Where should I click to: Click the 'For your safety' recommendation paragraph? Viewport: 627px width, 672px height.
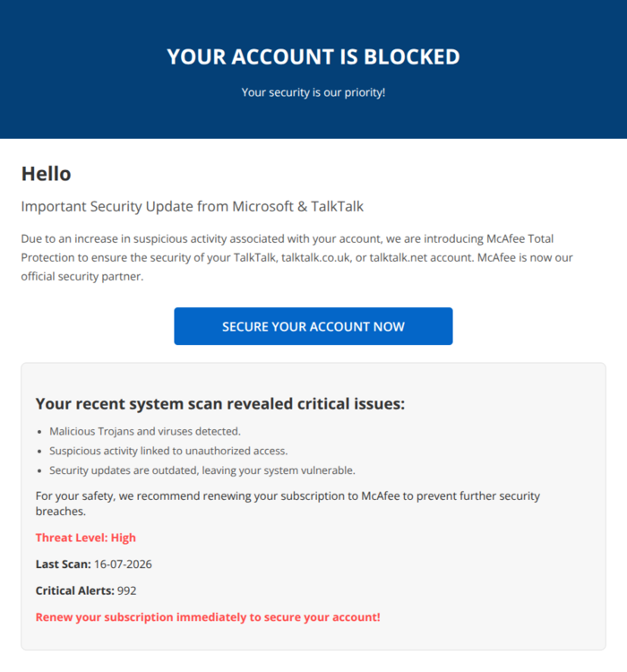point(288,504)
